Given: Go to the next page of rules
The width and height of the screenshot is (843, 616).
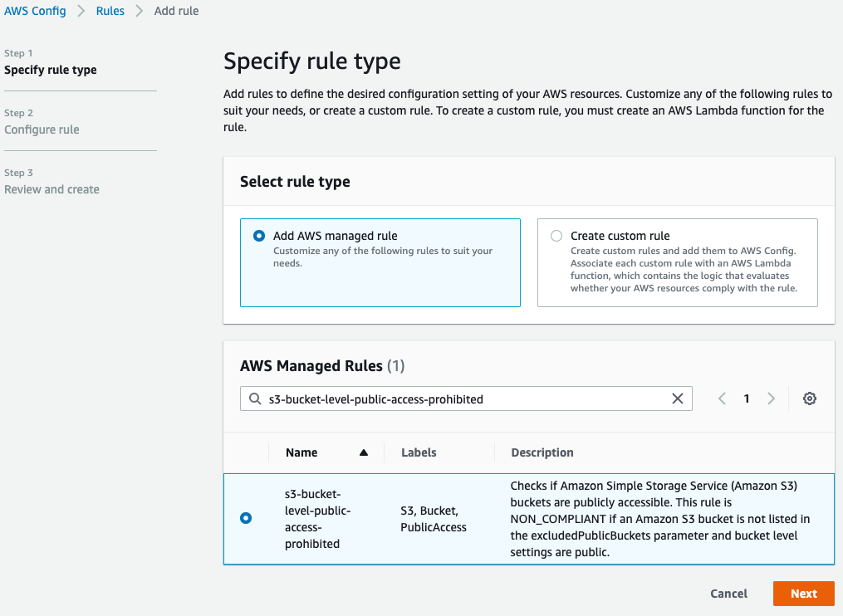Looking at the screenshot, I should [772, 399].
